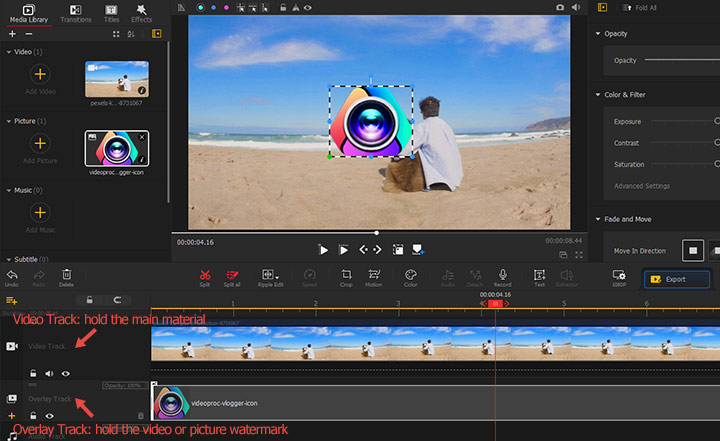Open the Color tool
This screenshot has height=441, width=720.
coord(411,276)
